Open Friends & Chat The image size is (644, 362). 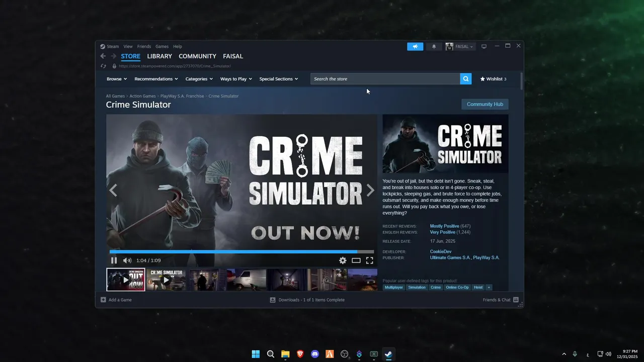(500, 300)
